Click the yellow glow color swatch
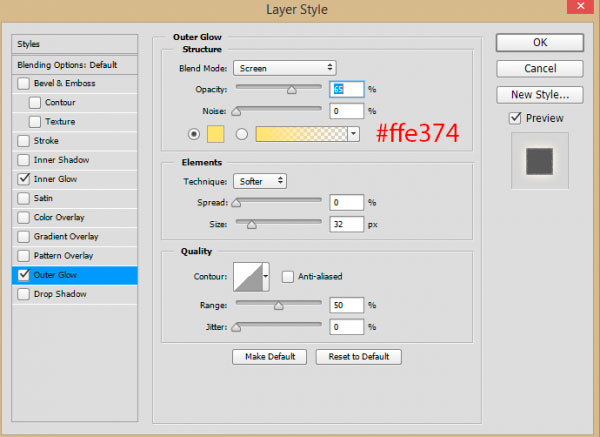 [x=215, y=134]
